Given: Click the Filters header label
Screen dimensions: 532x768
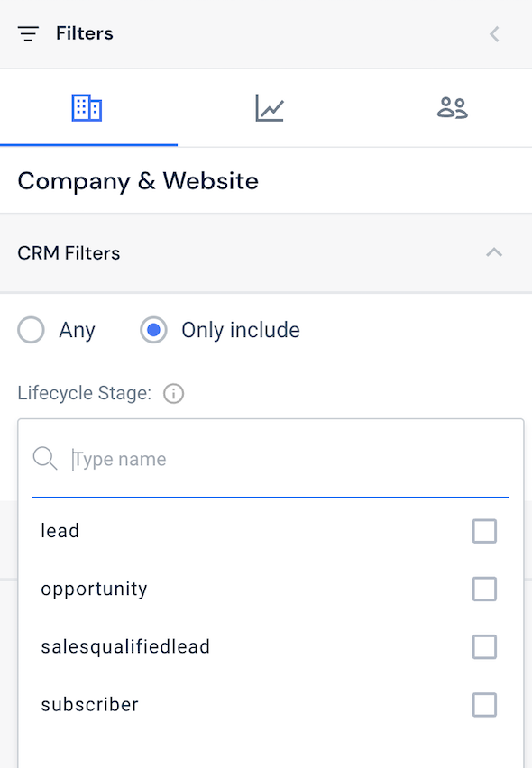Looking at the screenshot, I should 84,33.
